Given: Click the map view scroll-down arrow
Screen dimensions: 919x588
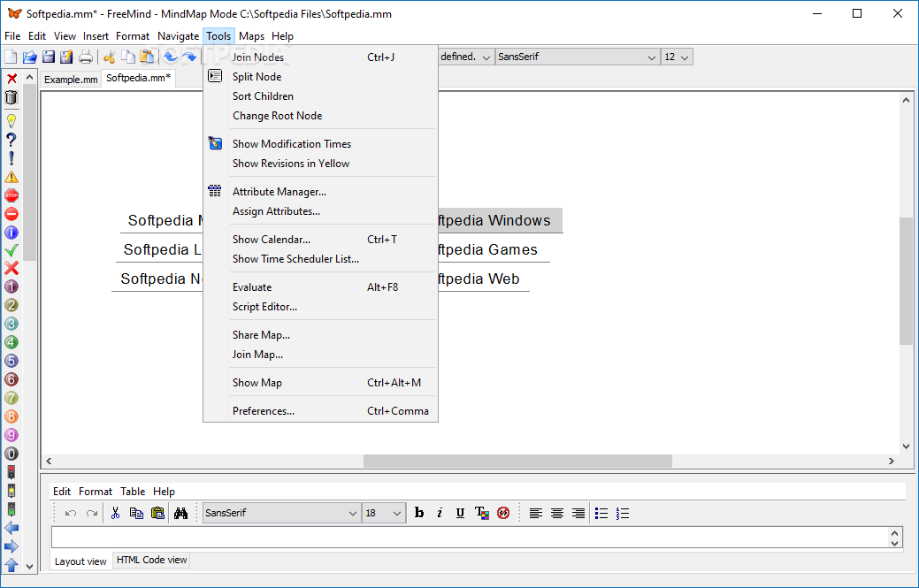Looking at the screenshot, I should pyautogui.click(x=906, y=447).
